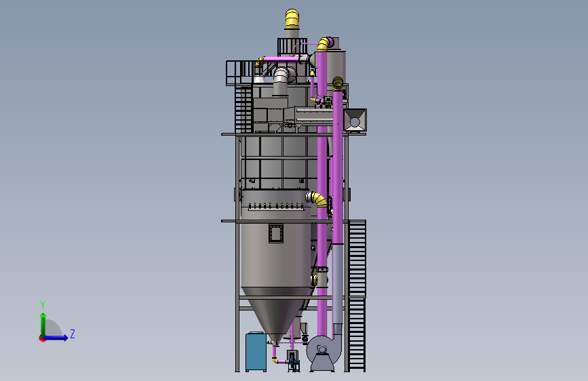
Task: Select the yellow elbow atop the chimney stack
Action: coord(292,19)
